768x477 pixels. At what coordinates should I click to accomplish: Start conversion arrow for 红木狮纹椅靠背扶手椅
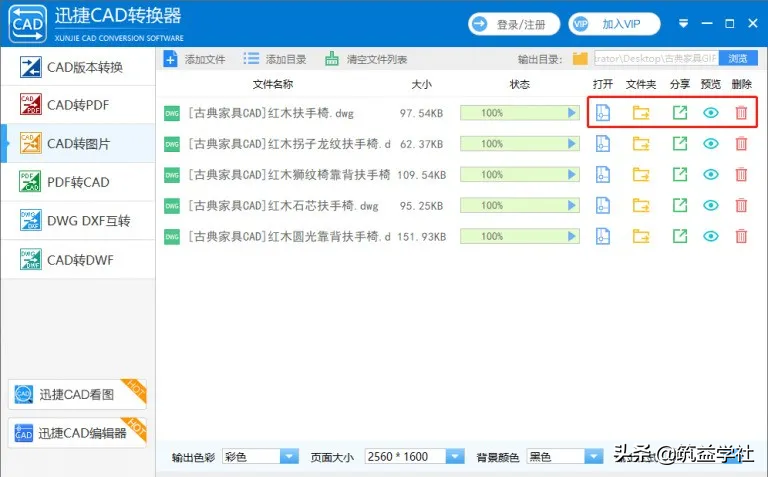pos(572,175)
